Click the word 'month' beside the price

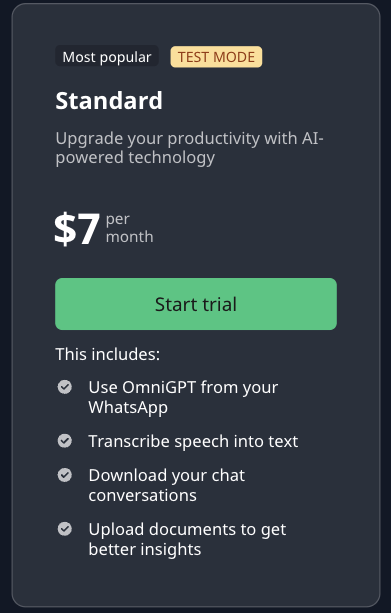click(129, 237)
